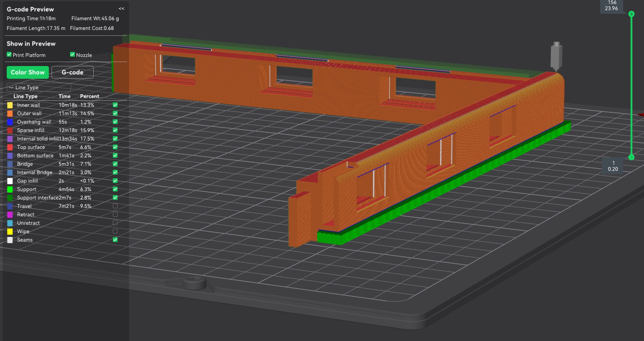Image resolution: width=644 pixels, height=341 pixels.
Task: Hide Inner wall lines in preview
Action: point(115,105)
